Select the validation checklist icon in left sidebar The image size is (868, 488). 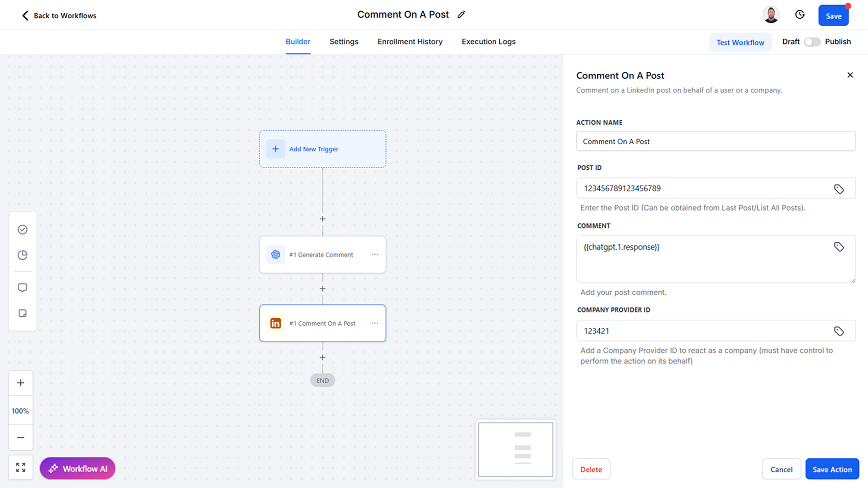coord(22,229)
